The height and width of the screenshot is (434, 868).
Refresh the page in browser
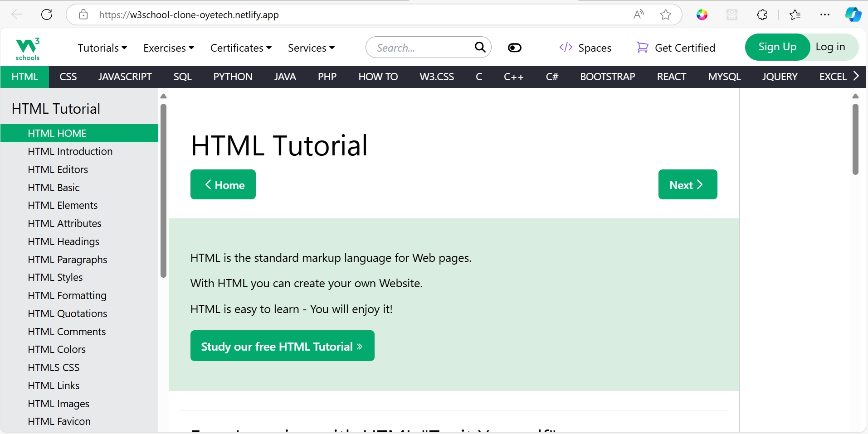point(47,14)
